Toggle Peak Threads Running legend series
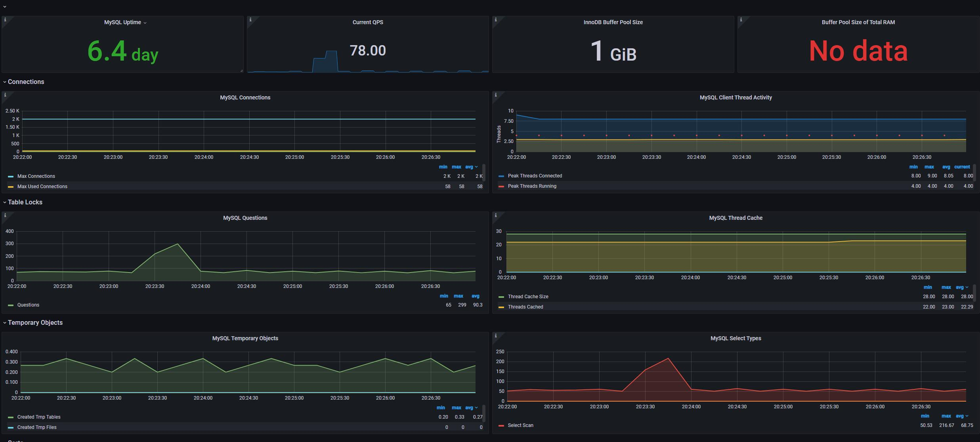 pyautogui.click(x=532, y=186)
